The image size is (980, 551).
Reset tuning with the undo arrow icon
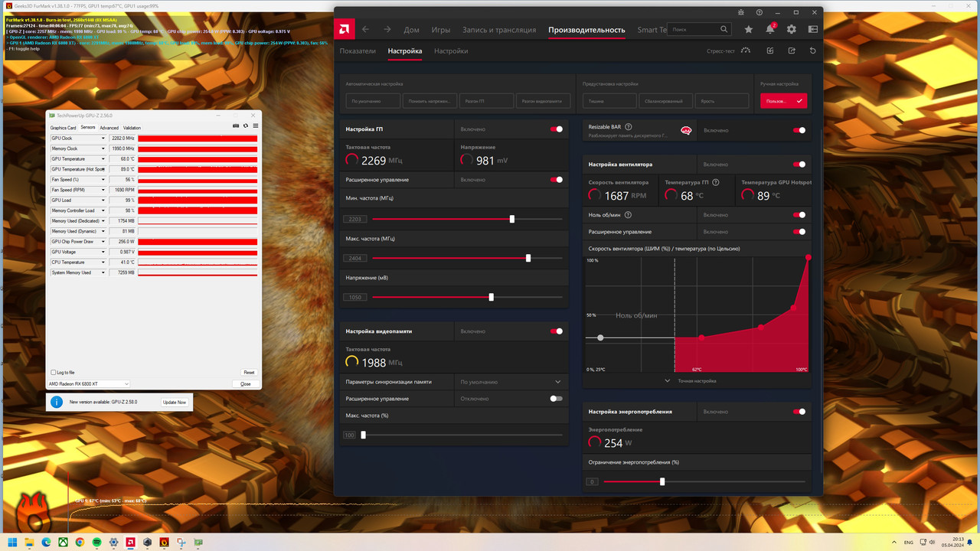coord(813,51)
